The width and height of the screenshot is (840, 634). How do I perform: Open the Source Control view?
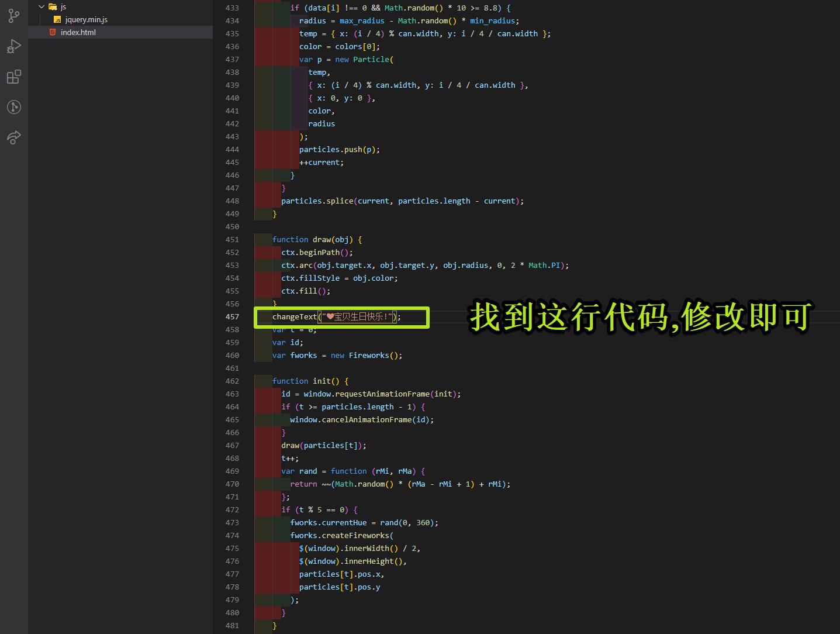tap(14, 16)
